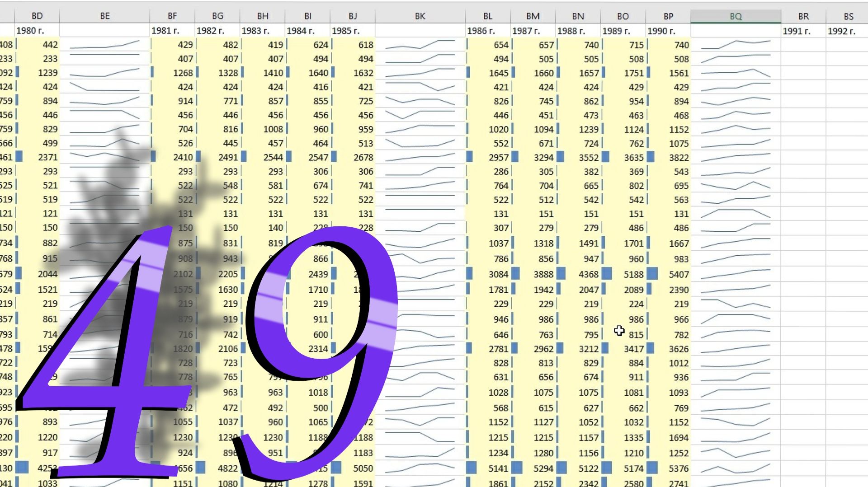Screen dimensions: 868x487
Task: Click the BQ sparkline beside 3822
Action: click(736, 158)
